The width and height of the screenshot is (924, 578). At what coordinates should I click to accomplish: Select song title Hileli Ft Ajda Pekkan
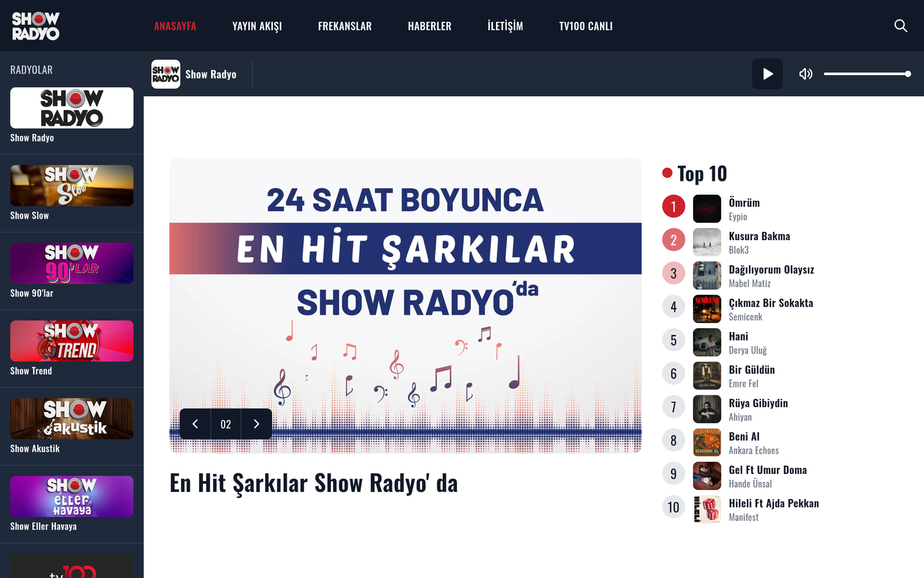tap(774, 503)
